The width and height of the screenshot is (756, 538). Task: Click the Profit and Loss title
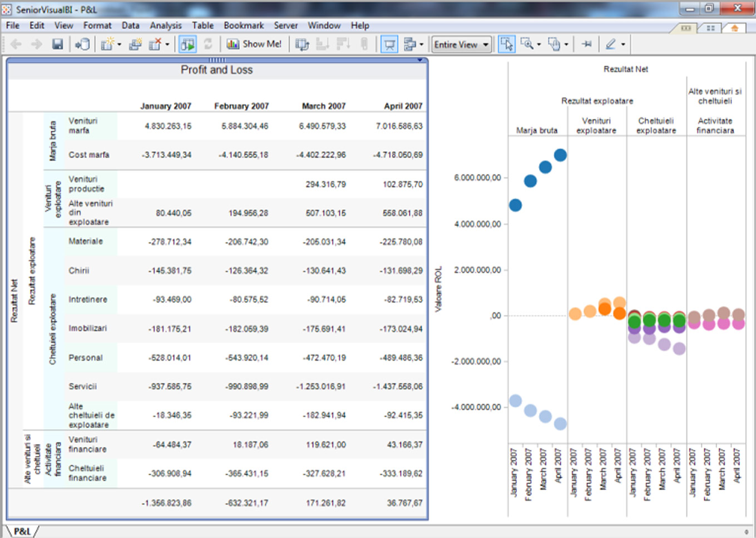pyautogui.click(x=217, y=70)
